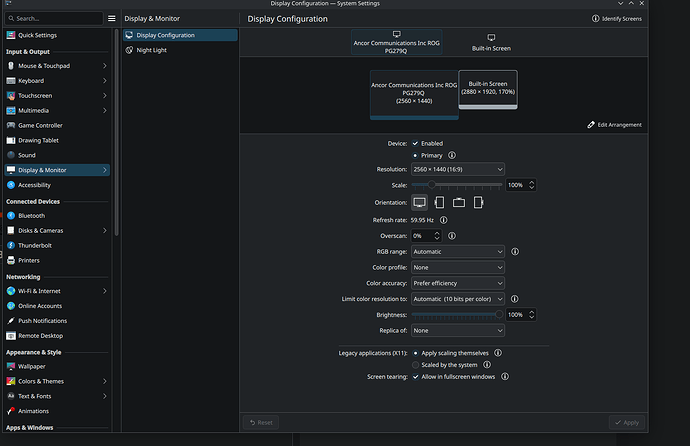Click the Search settings field
The width and height of the screenshot is (690, 446).
[52, 18]
